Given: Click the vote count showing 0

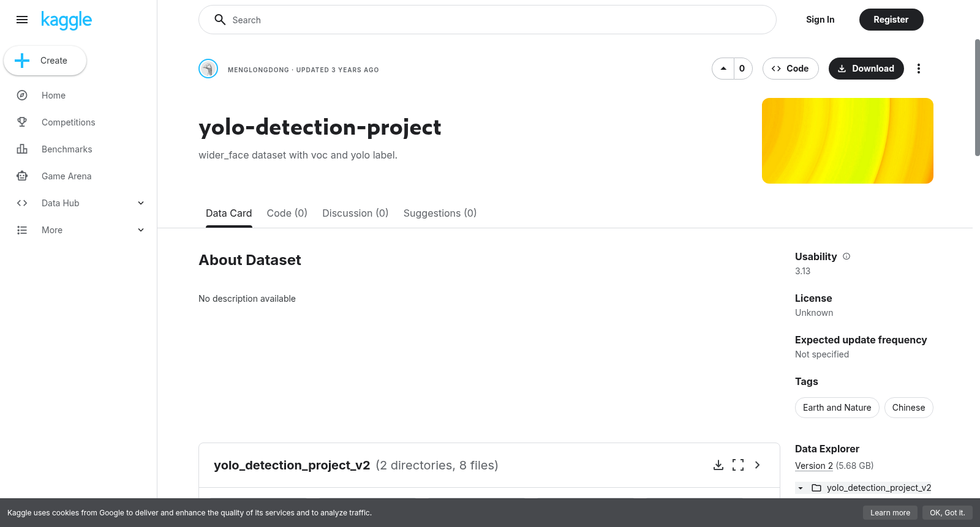Looking at the screenshot, I should [742, 69].
